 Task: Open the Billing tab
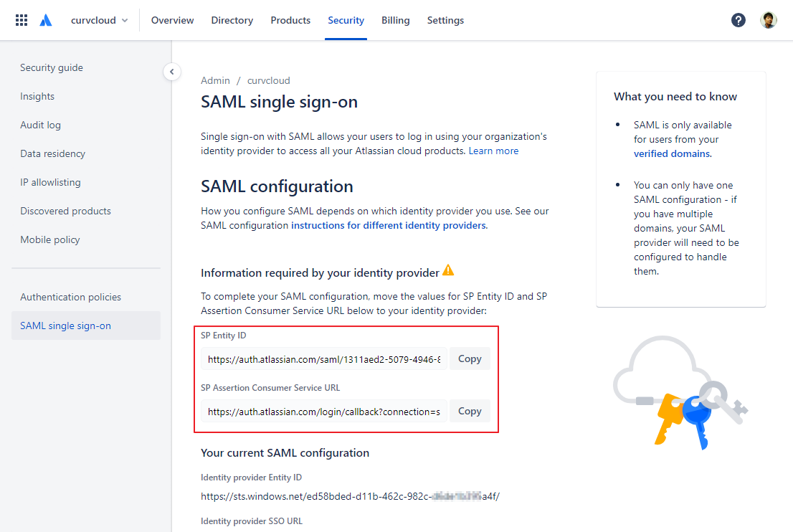396,20
